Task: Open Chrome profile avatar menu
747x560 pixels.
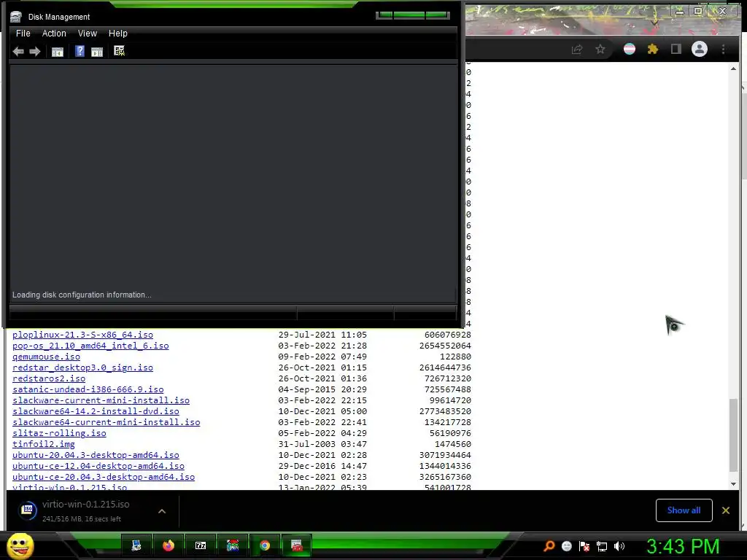Action: point(700,49)
